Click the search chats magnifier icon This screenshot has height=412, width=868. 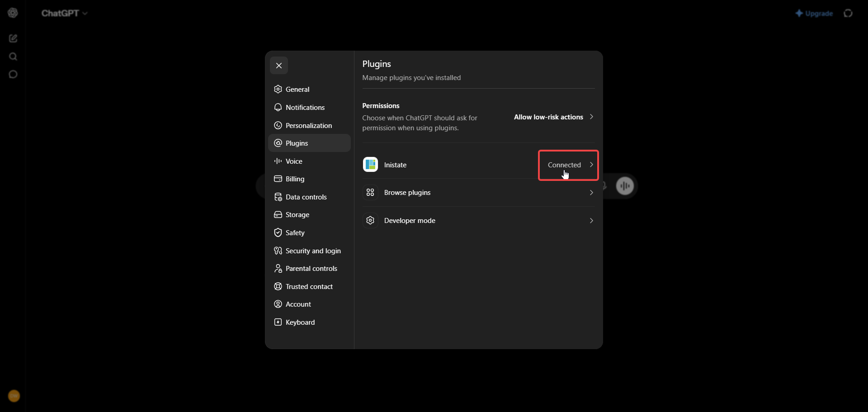pos(13,57)
